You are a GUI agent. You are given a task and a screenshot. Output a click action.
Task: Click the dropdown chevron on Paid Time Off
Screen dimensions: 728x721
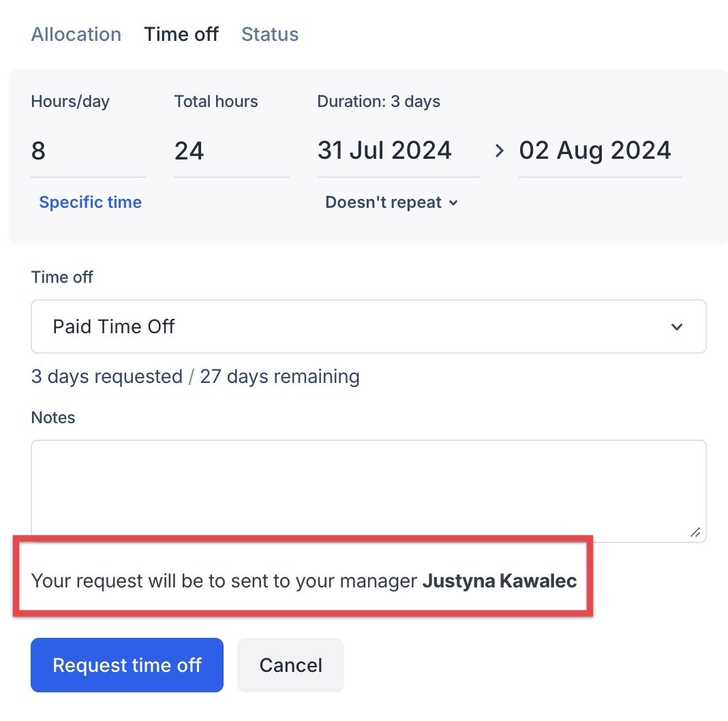[x=676, y=327]
